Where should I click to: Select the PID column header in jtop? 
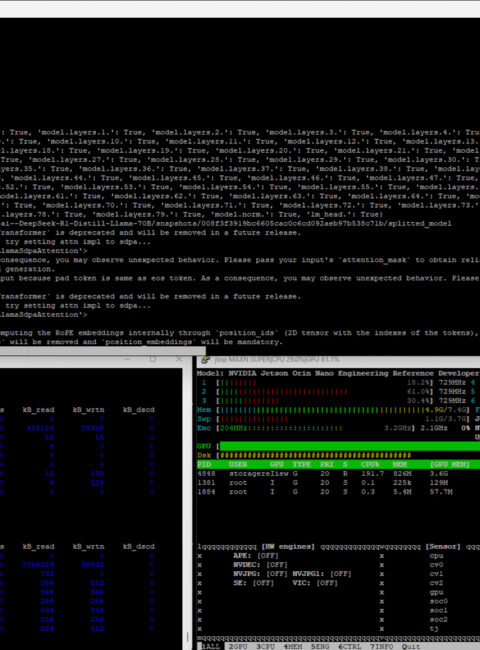(204, 465)
